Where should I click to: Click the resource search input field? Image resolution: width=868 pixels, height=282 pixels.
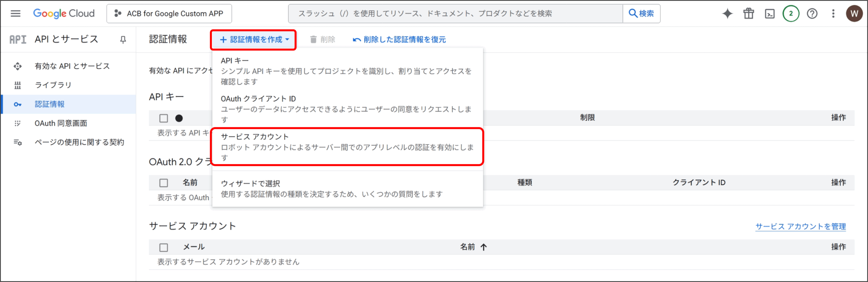click(455, 14)
